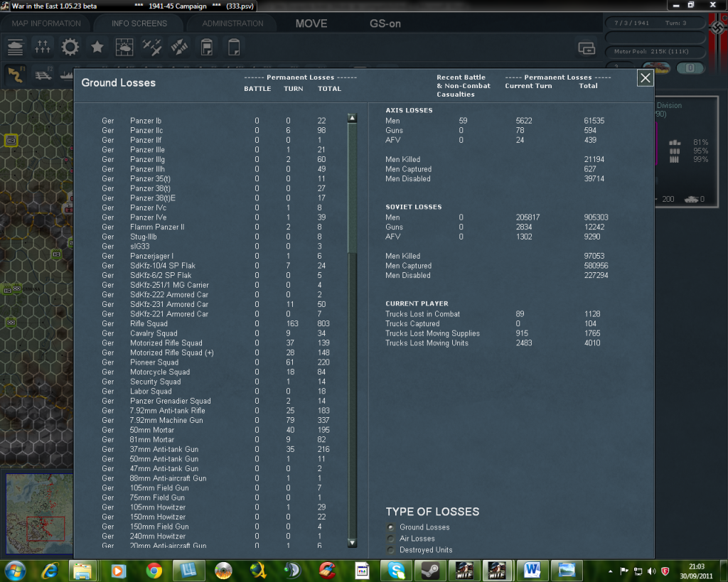Image resolution: width=728 pixels, height=582 pixels.
Task: Click the Motor Pool 215K readout
Action: (x=651, y=51)
